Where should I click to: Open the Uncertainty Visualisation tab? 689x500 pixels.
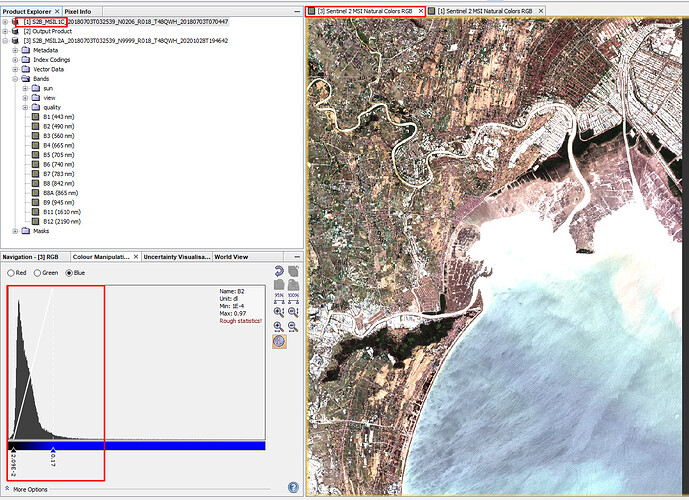pyautogui.click(x=177, y=257)
